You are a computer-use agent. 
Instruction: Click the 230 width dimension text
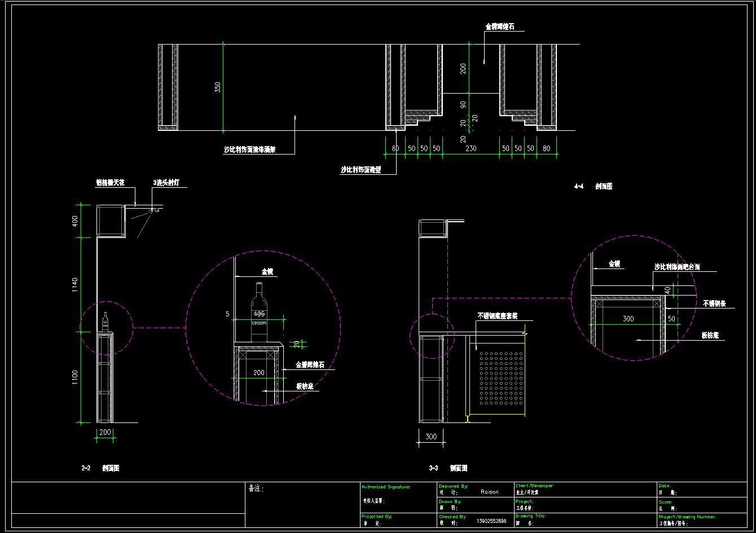pyautogui.click(x=471, y=148)
